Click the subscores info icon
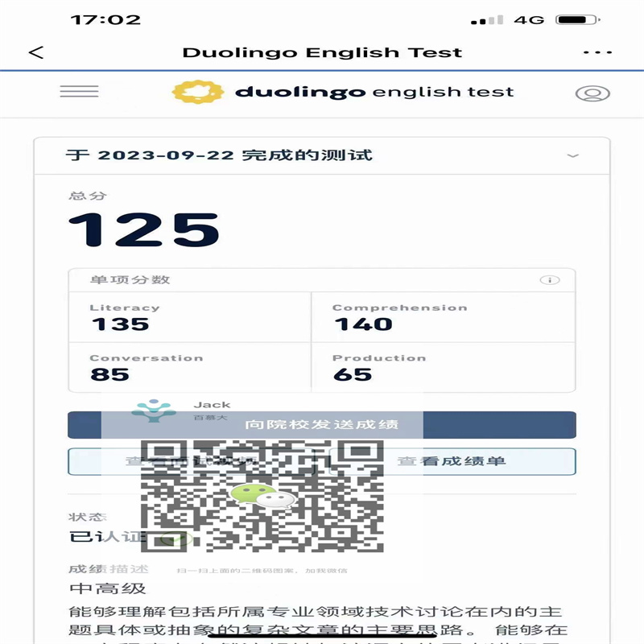The height and width of the screenshot is (644, 644). click(550, 280)
